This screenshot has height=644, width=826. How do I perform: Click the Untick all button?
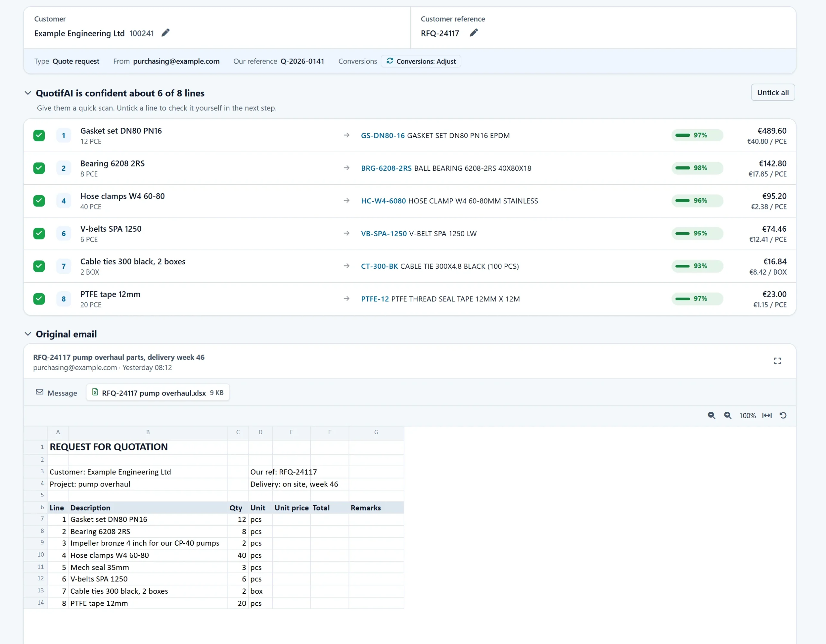coord(773,93)
